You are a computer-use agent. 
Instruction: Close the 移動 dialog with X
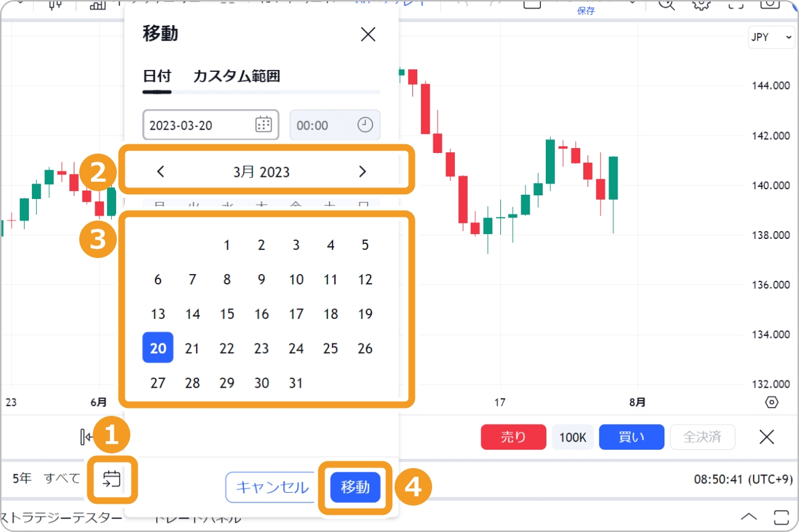point(368,34)
